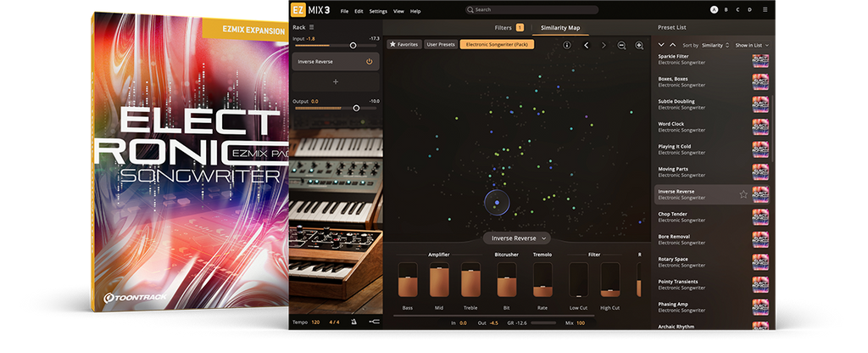Go forward with the right arrow navigation
868x353 pixels.
click(604, 45)
